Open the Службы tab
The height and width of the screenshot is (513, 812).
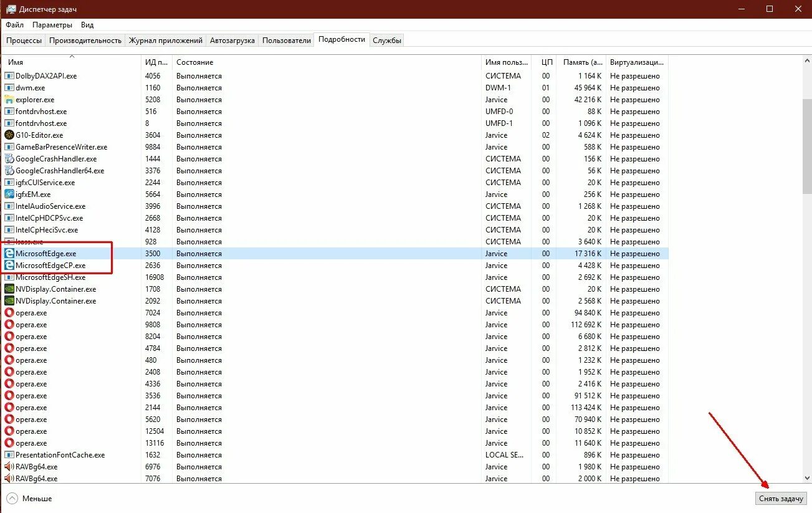(387, 41)
